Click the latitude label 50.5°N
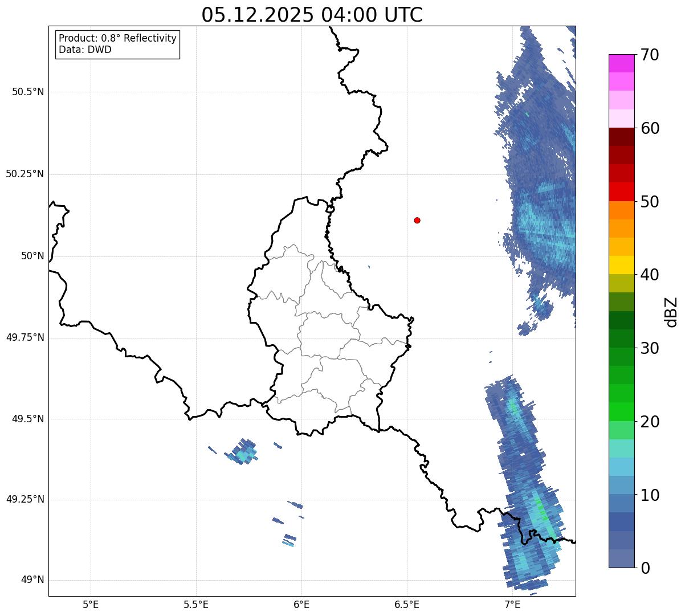Screen dimensions: 685x616 (x=28, y=92)
